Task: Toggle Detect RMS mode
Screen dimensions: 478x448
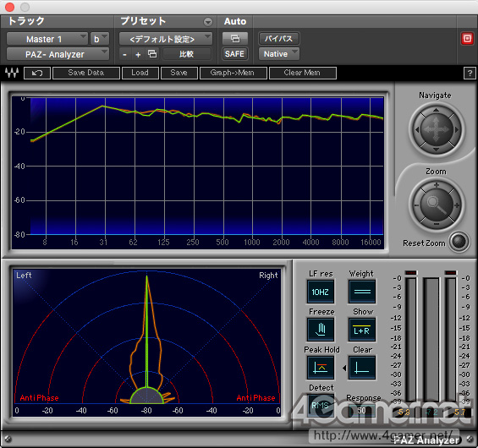Action: click(321, 406)
